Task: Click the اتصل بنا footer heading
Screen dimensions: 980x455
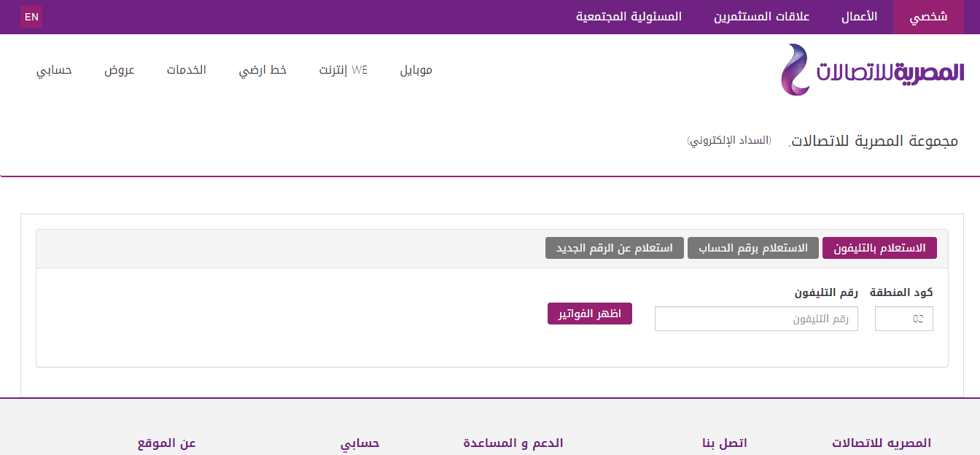Action: [x=725, y=443]
